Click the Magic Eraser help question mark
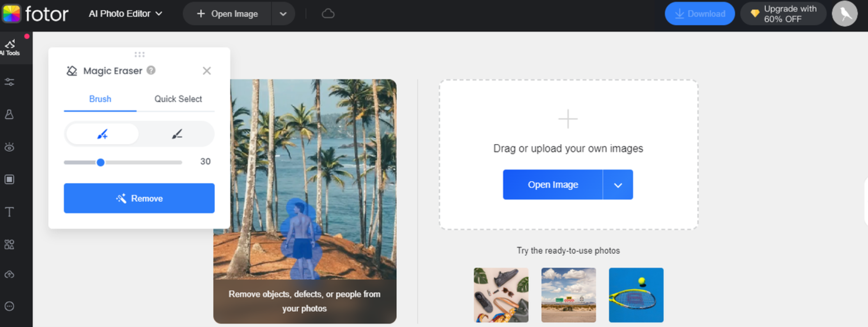The image size is (868, 327). pyautogui.click(x=151, y=70)
